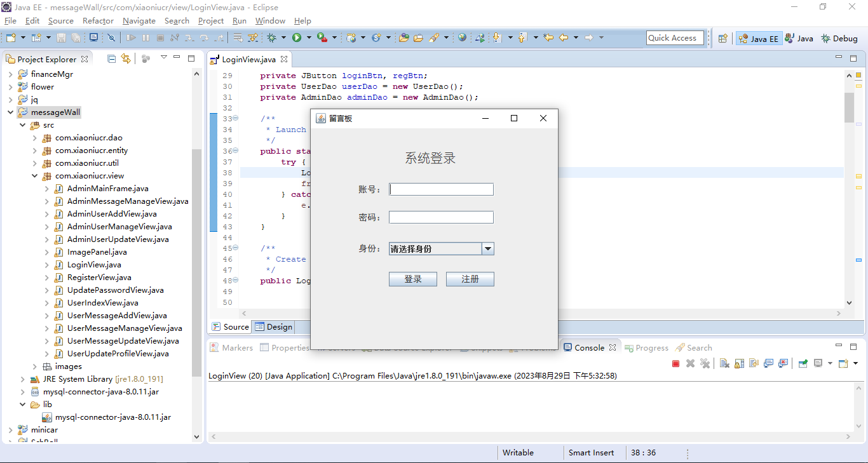Image resolution: width=868 pixels, height=463 pixels.
Task: Open the Navigate menu
Action: pyautogui.click(x=139, y=20)
